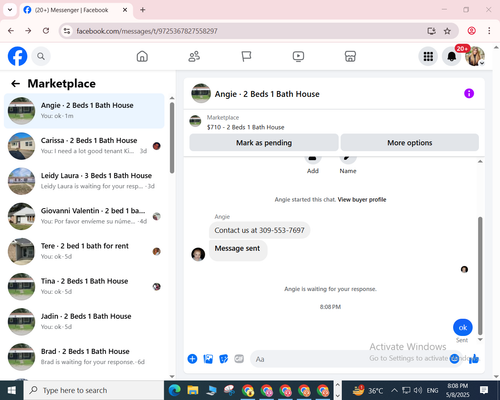This screenshot has width=500, height=400.
Task: Open Chrome three-dot menu
Action: (x=489, y=31)
